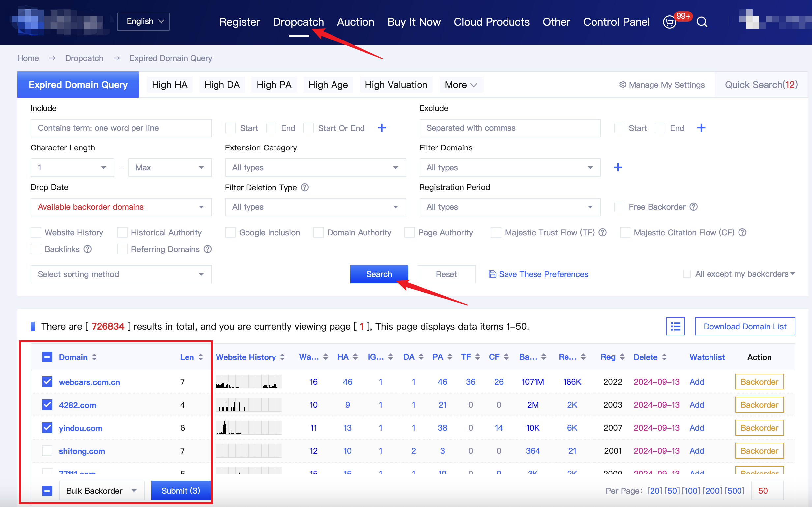812x507 pixels.
Task: Switch to the High DA tab
Action: pyautogui.click(x=222, y=85)
